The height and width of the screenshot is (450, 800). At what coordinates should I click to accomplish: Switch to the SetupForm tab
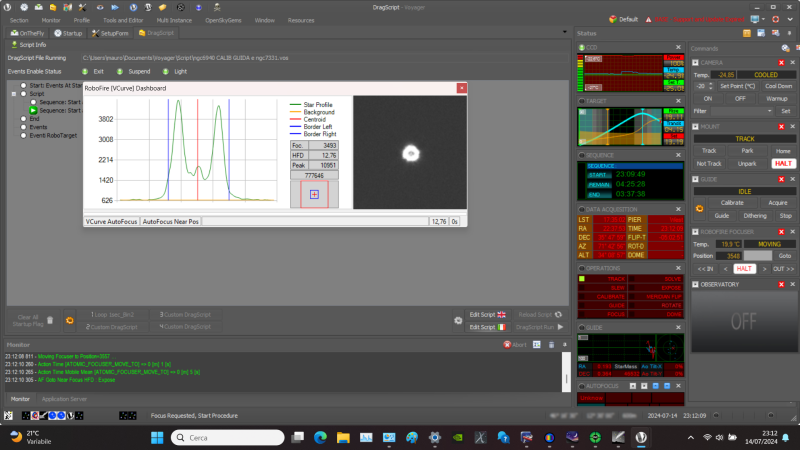click(110, 33)
